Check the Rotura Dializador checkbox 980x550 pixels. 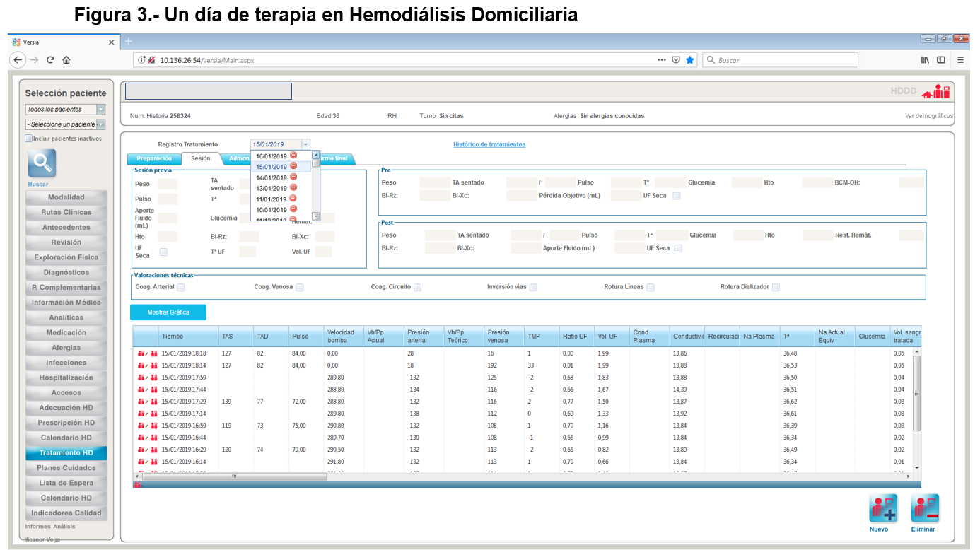(776, 288)
